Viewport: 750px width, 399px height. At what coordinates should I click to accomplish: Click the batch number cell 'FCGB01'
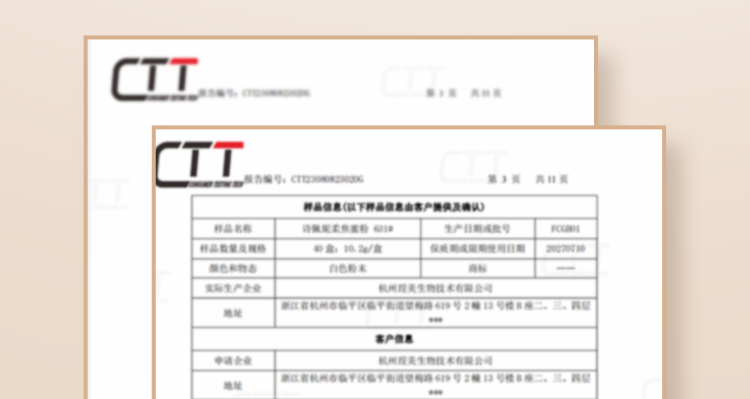click(566, 229)
